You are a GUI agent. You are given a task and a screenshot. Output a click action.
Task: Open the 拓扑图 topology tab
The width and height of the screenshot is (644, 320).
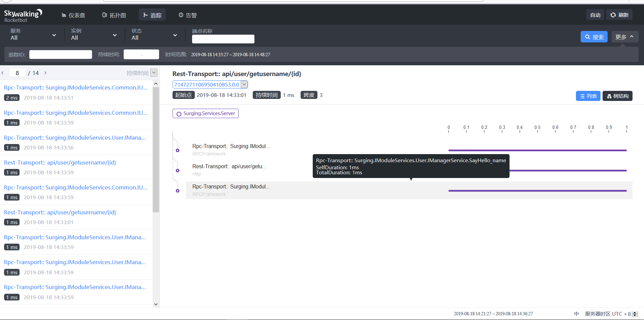114,15
